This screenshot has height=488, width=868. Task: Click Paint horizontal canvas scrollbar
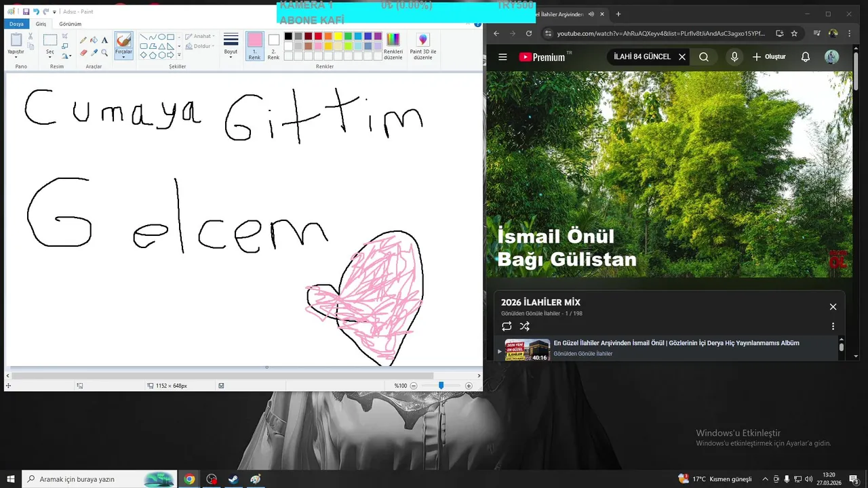click(x=222, y=375)
